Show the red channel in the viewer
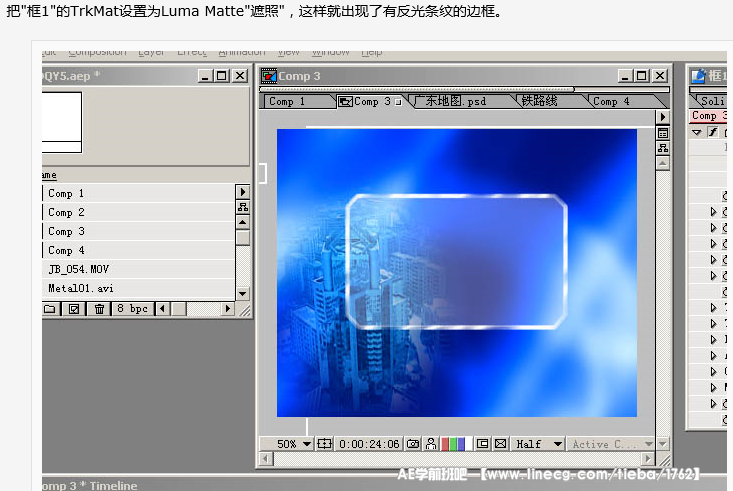The image size is (733, 491). 445,444
